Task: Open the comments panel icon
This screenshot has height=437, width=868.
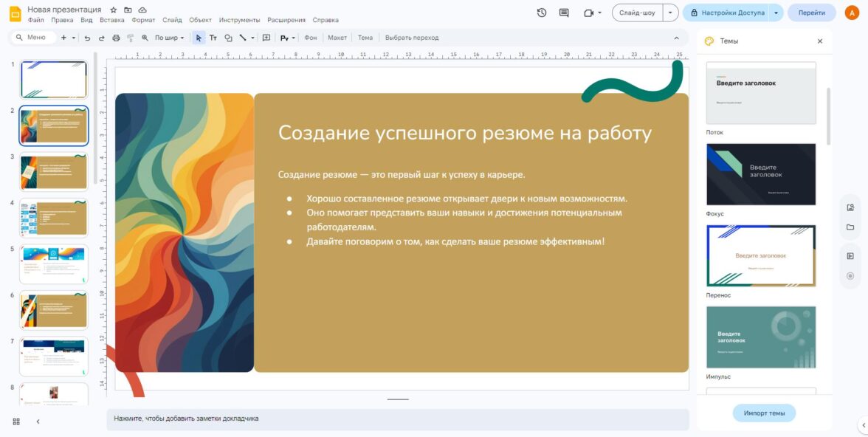Action: 564,13
